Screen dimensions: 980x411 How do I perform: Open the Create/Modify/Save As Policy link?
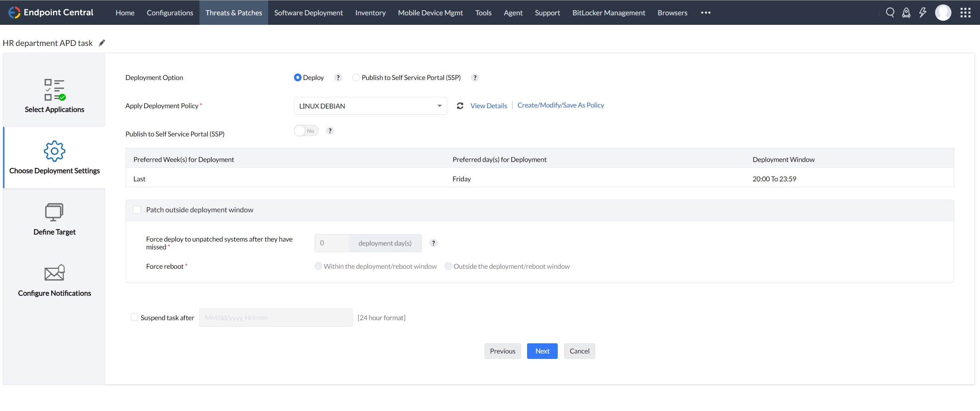pos(560,105)
